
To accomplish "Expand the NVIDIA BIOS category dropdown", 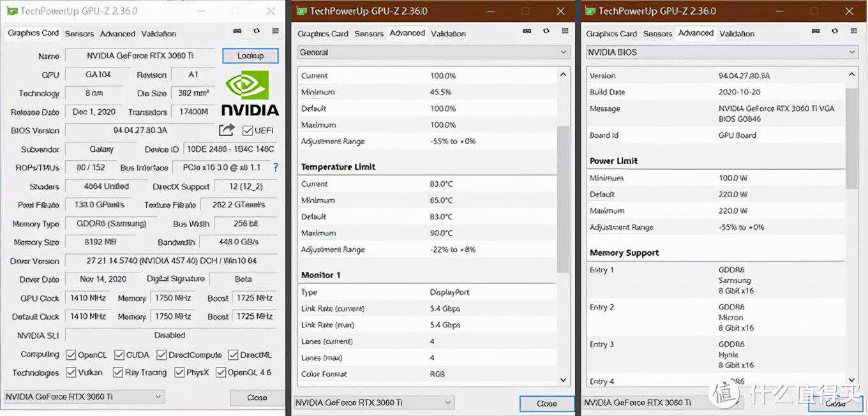I will pos(722,52).
